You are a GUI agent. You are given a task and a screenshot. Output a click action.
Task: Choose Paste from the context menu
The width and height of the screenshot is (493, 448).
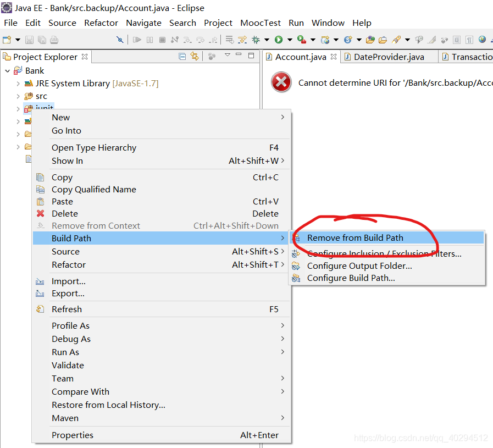tap(162, 202)
